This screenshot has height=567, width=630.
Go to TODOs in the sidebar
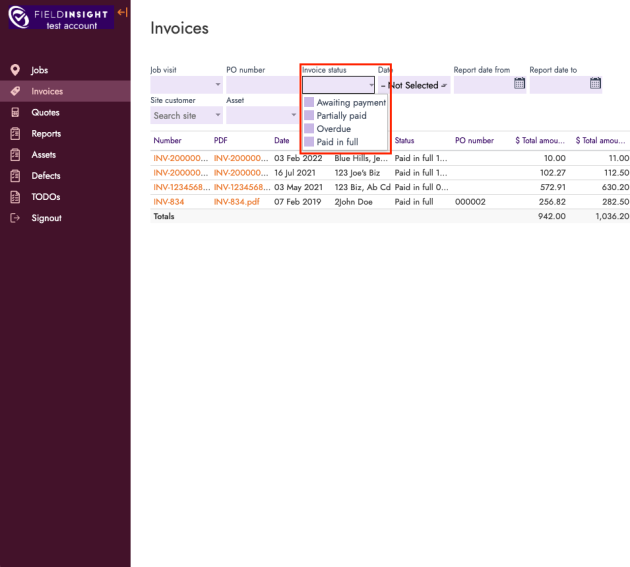tap(46, 197)
